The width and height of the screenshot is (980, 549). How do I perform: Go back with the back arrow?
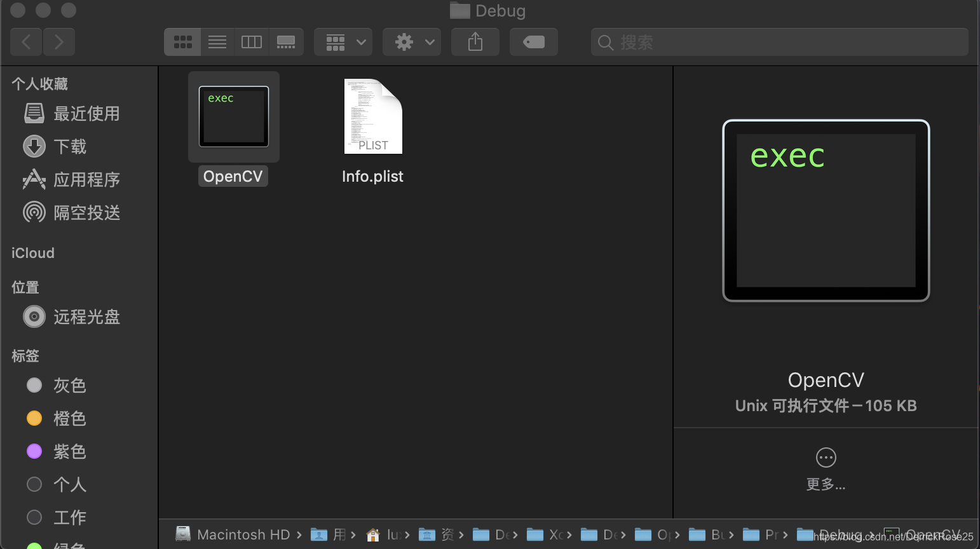pos(26,42)
